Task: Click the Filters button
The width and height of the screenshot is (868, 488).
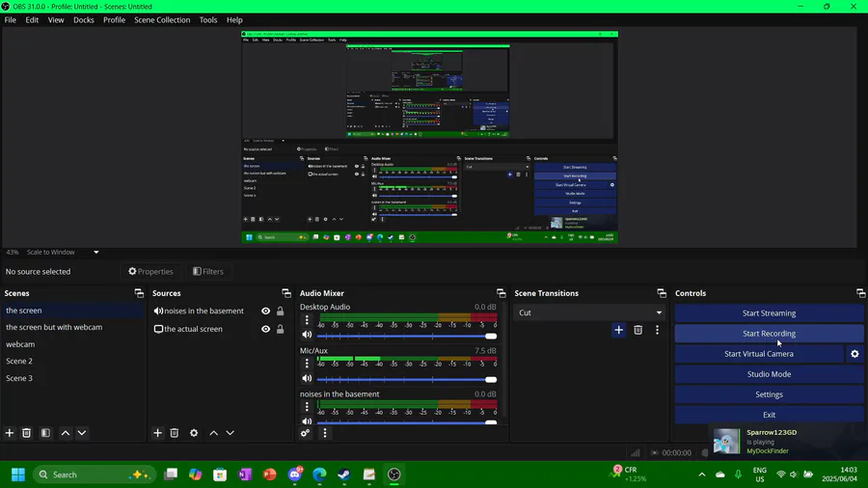Action: pyautogui.click(x=208, y=272)
